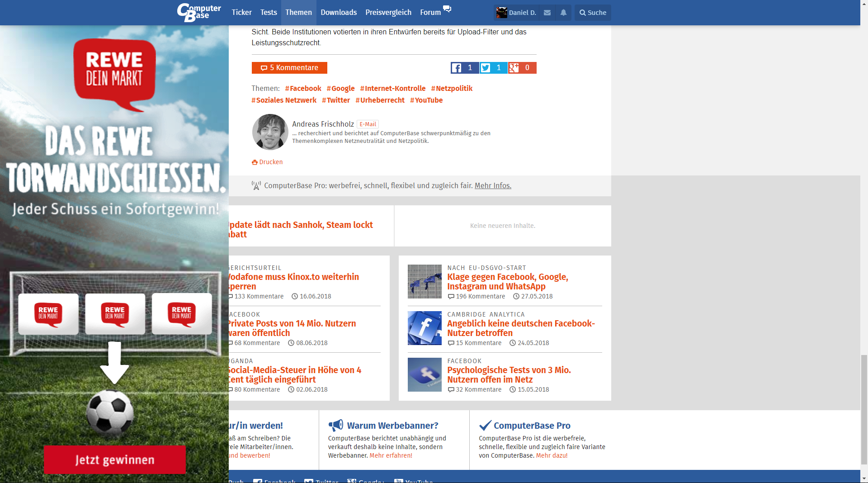Open Tests menu item

pos(269,13)
